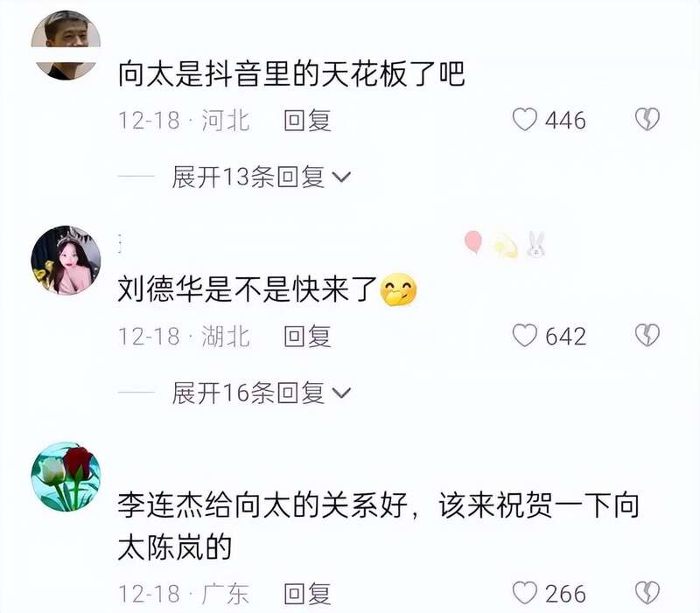This screenshot has width=700, height=613.
Task: Reply to the 广东 comment via 回复
Action: click(308, 594)
